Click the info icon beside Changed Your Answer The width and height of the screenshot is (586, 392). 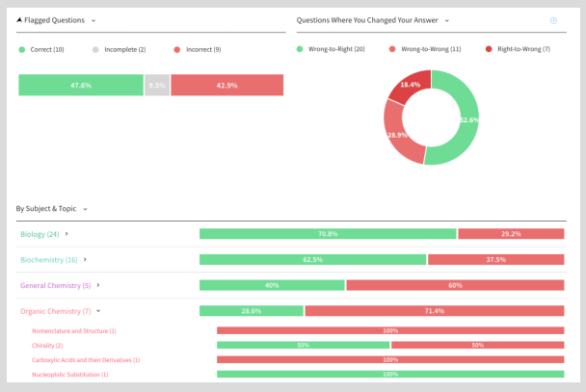point(553,20)
